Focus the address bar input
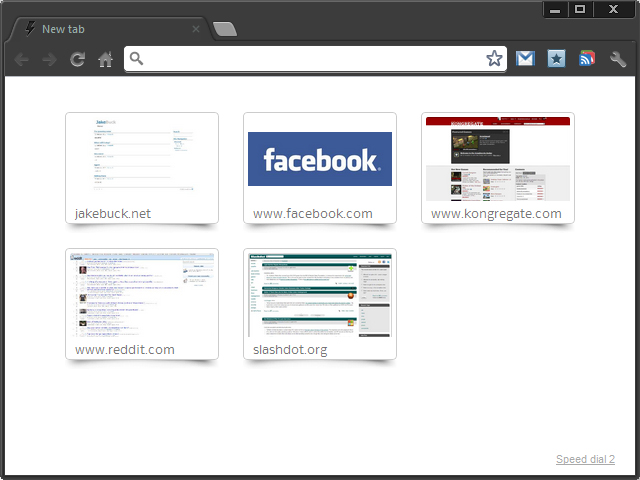Viewport: 640px width, 480px height. pos(310,59)
